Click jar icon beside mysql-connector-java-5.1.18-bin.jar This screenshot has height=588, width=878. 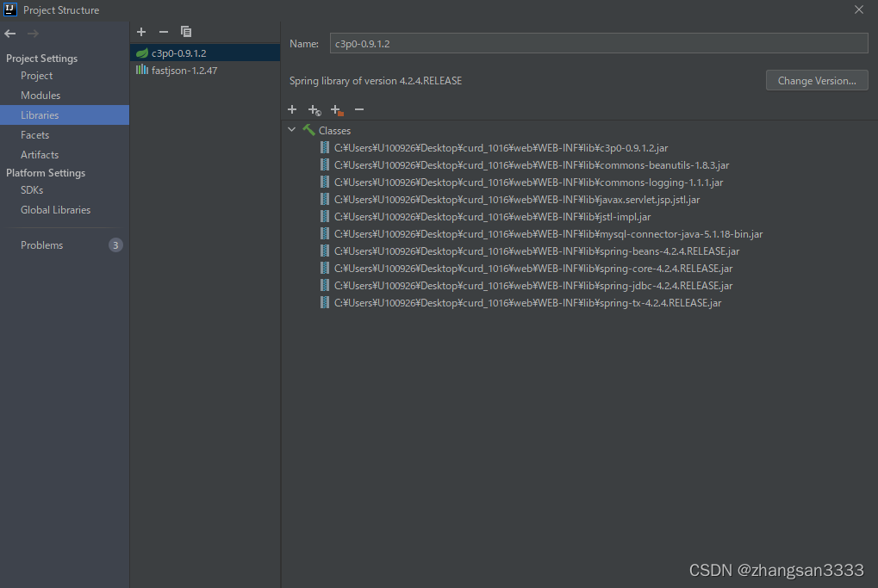324,233
